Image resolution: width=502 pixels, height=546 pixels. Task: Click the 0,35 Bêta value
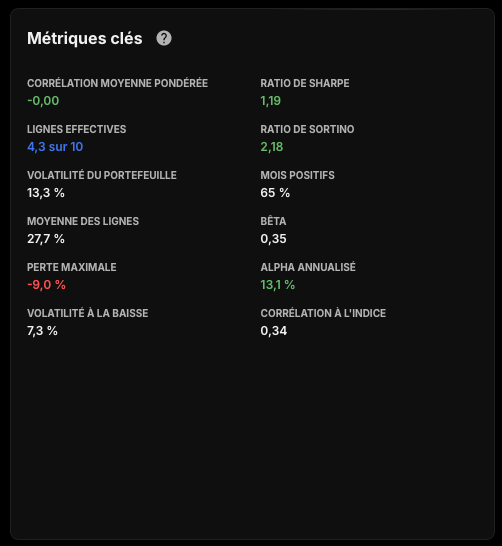273,239
